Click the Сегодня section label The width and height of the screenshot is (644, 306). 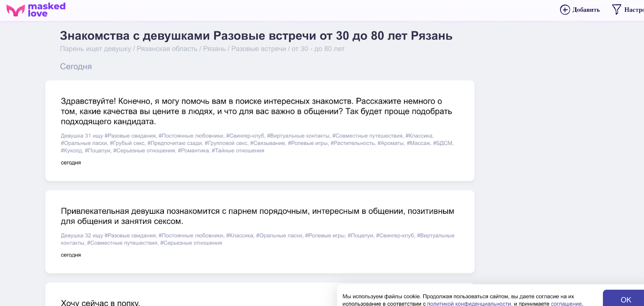(76, 66)
